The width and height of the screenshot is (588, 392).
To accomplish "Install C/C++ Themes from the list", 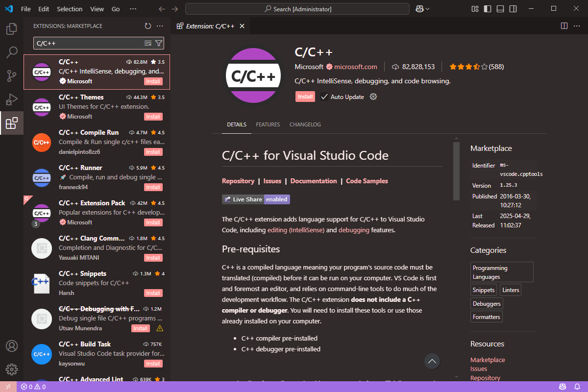I will tap(153, 117).
